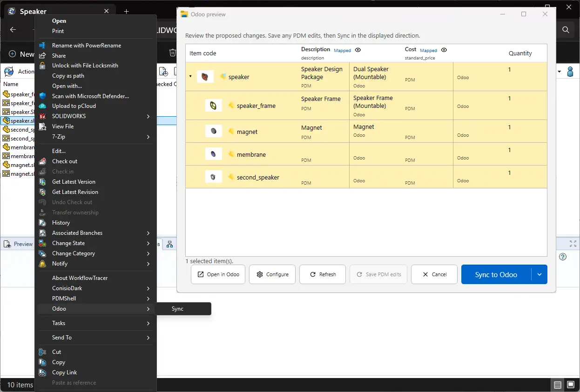Collapse the speaker row in item tree
The image size is (580, 392).
(190, 77)
